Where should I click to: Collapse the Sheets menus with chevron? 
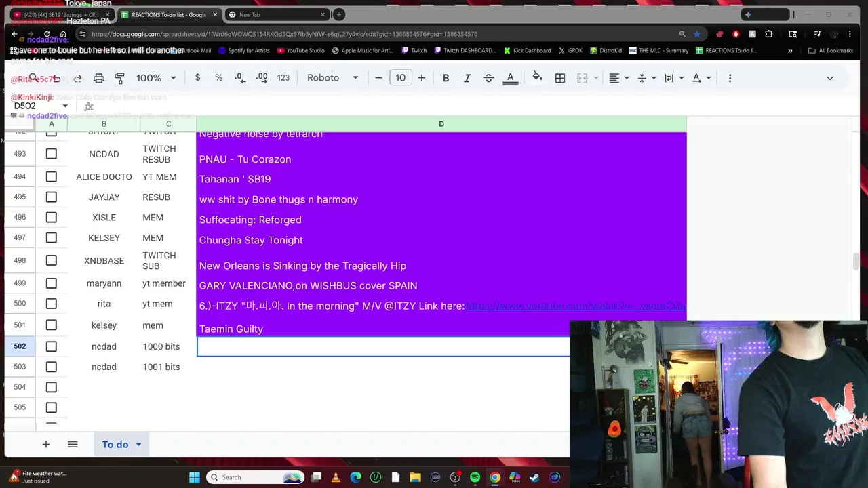pyautogui.click(x=830, y=78)
